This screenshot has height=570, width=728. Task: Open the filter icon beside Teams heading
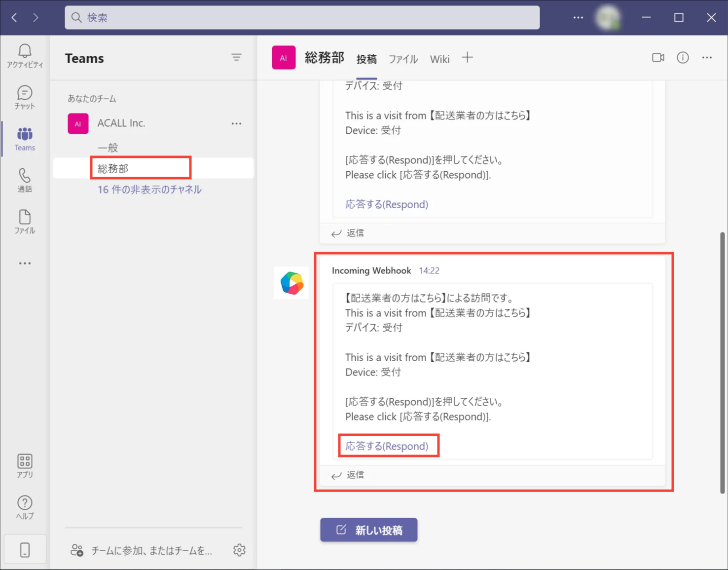[x=236, y=58]
